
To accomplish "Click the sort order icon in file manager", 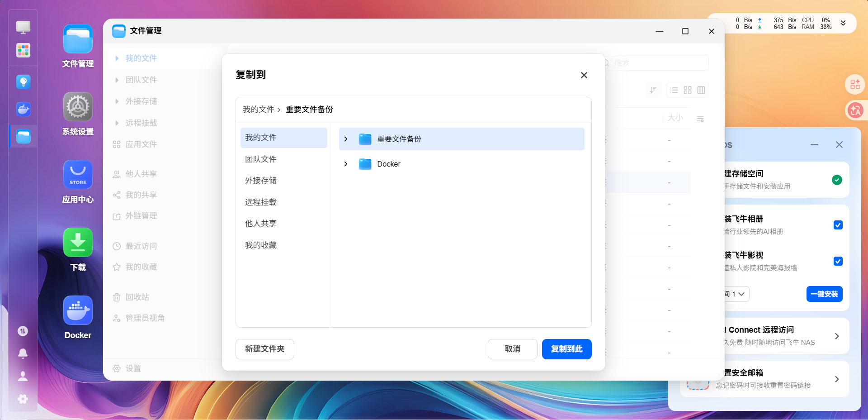I will [x=653, y=90].
